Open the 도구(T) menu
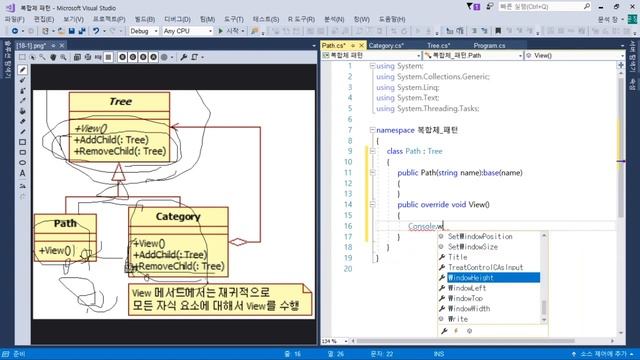The height and width of the screenshot is (360, 640). click(233, 19)
